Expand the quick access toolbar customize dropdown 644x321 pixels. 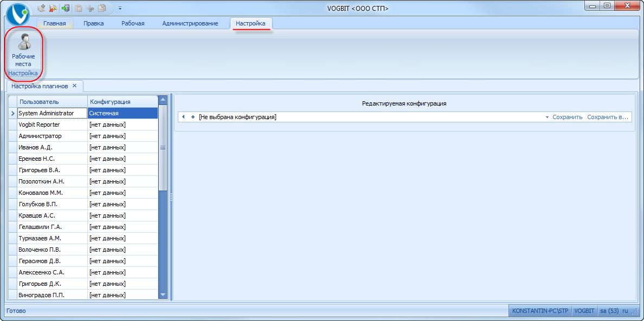click(x=120, y=8)
